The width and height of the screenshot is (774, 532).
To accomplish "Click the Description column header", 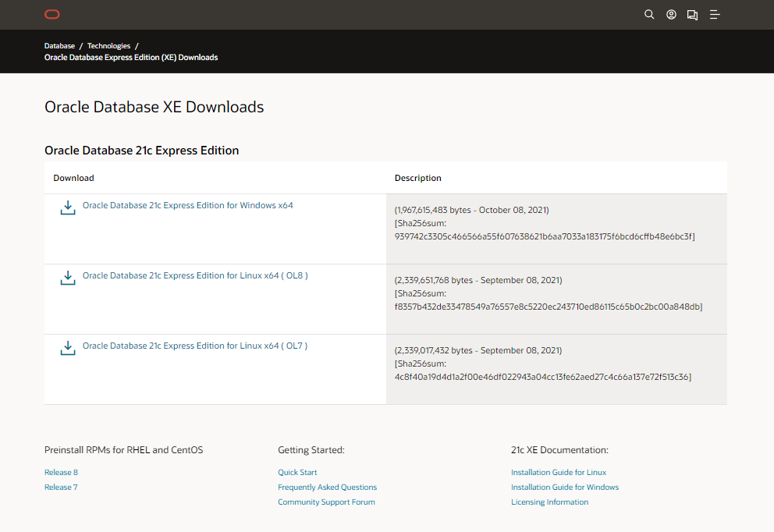I will 417,178.
